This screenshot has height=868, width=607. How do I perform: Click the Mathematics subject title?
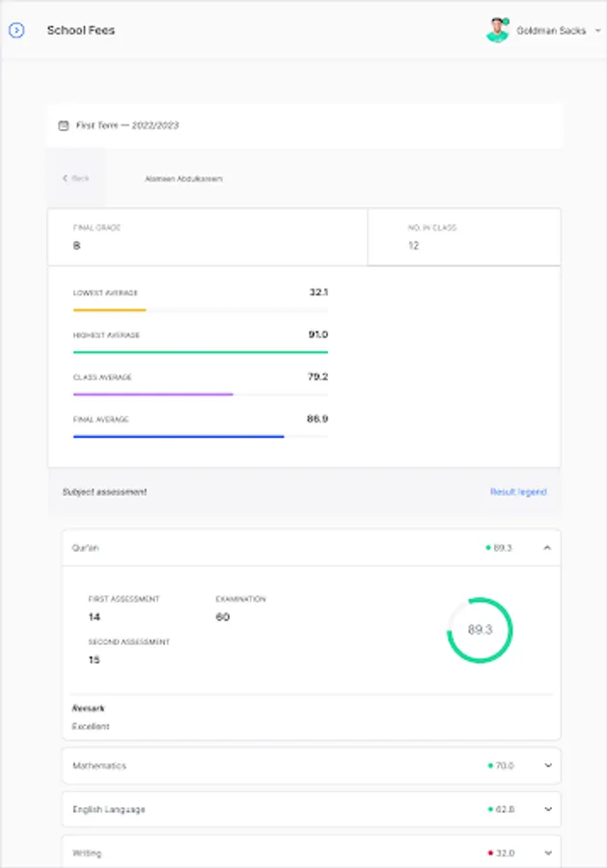click(99, 766)
